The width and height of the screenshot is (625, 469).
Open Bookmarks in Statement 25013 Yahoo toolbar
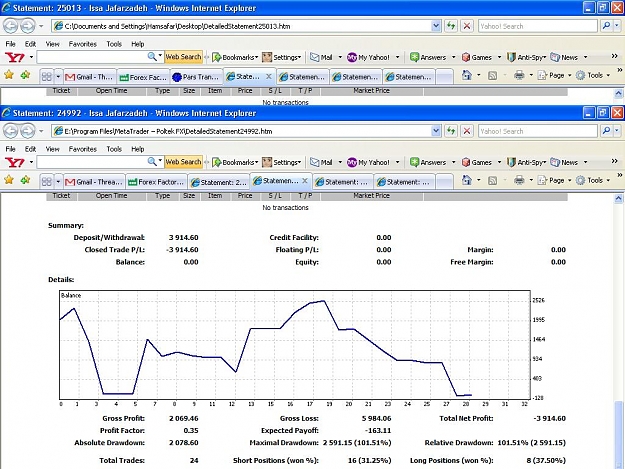(235, 57)
